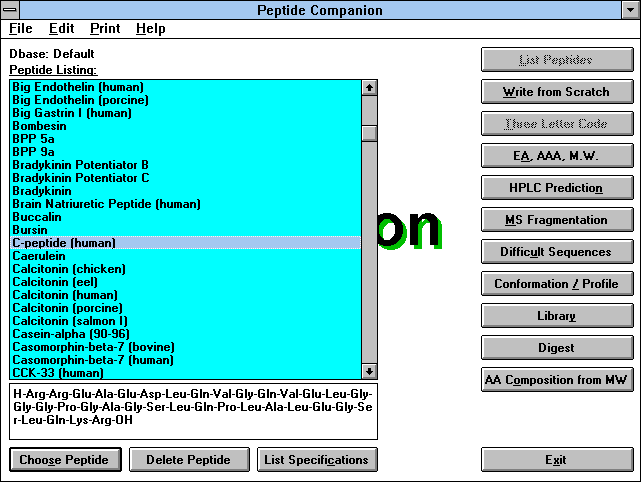Select BPP 9a entry
This screenshot has width=641, height=482.
[x=186, y=152]
